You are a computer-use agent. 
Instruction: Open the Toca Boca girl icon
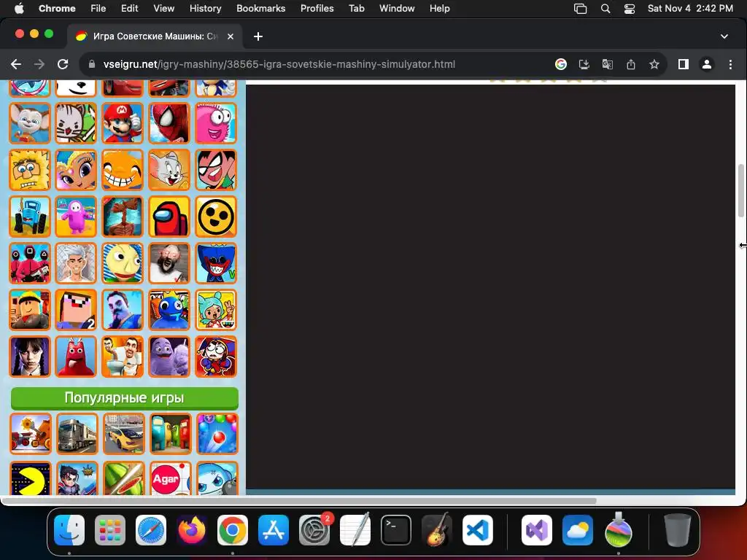[x=216, y=310]
